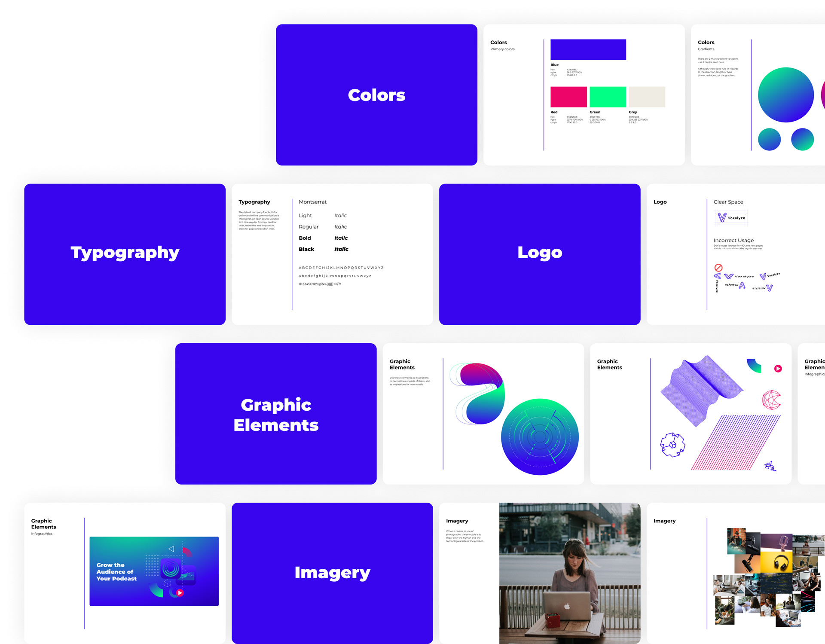Open the Logo title slide

click(x=540, y=254)
